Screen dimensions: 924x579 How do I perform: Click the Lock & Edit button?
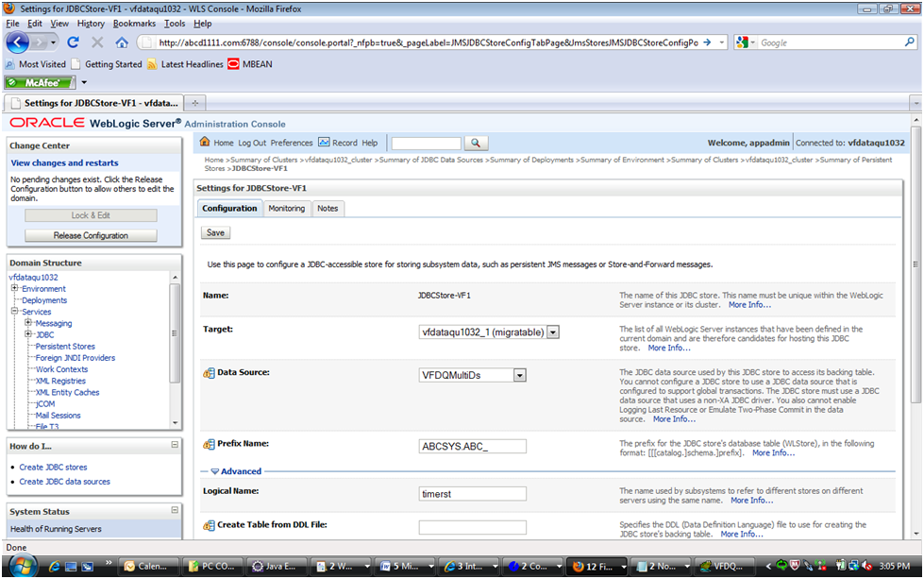click(x=91, y=215)
